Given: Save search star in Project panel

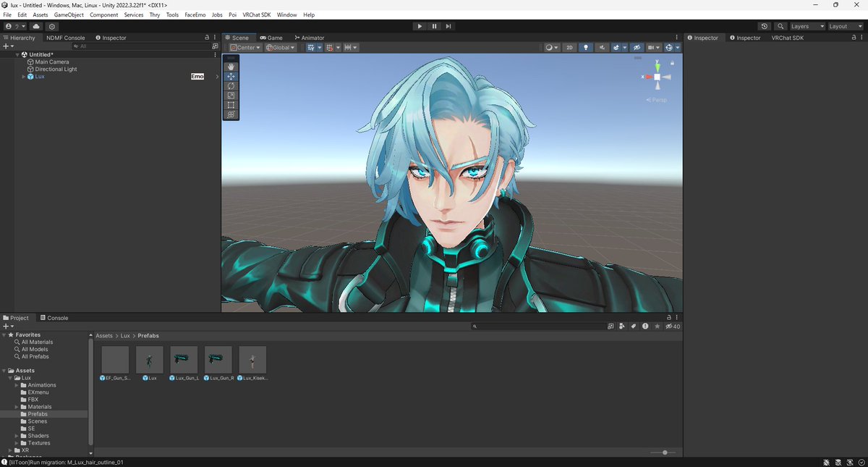Looking at the screenshot, I should click(657, 327).
